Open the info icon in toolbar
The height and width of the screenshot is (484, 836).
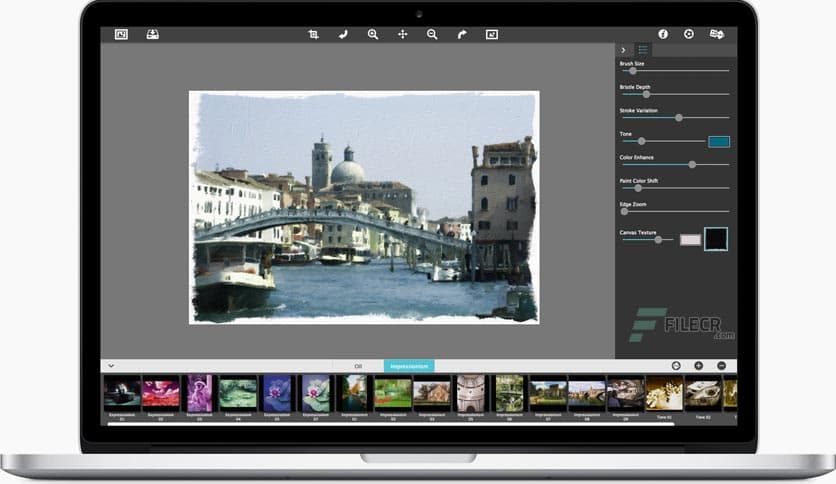(663, 34)
